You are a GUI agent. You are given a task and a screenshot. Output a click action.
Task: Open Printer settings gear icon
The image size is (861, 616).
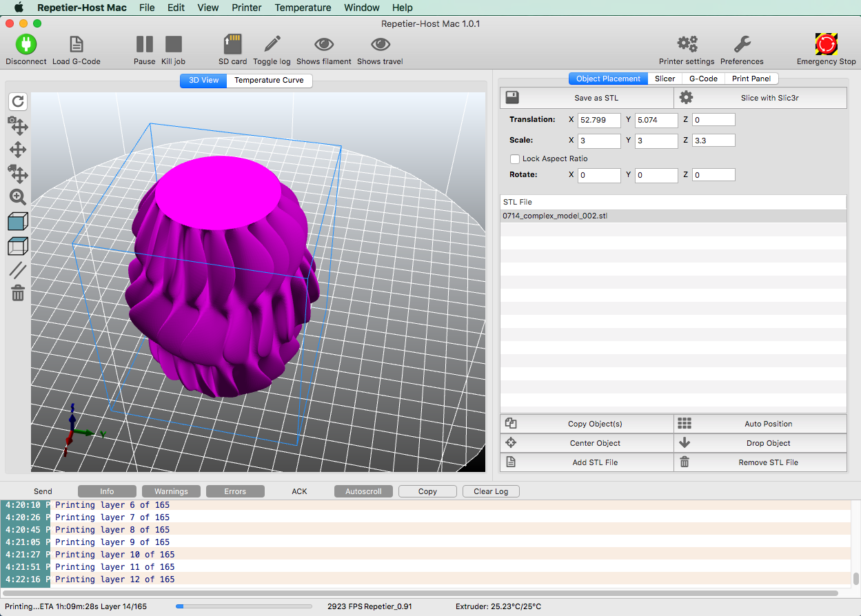pos(687,45)
